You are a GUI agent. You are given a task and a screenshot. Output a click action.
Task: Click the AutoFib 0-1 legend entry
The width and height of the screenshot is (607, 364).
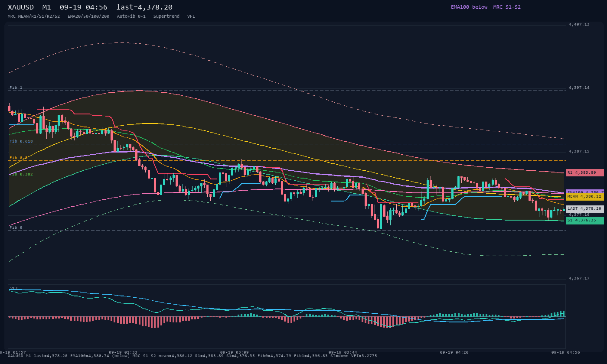(x=131, y=16)
